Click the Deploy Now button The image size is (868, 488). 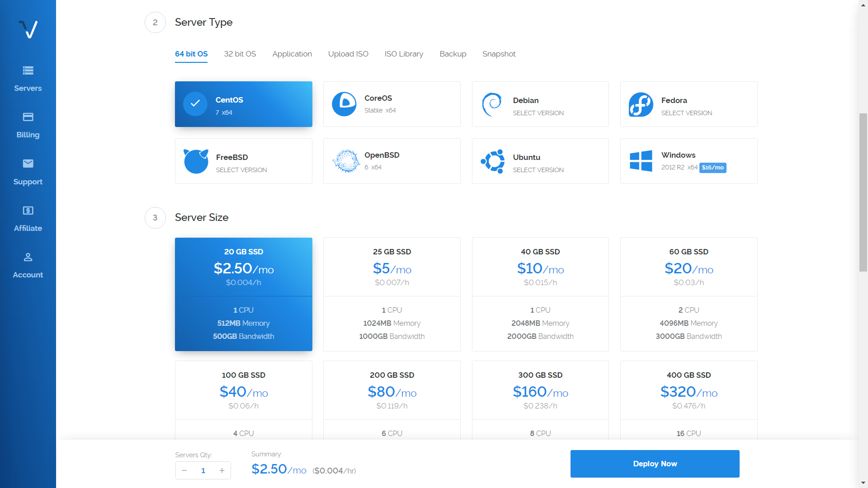click(655, 464)
